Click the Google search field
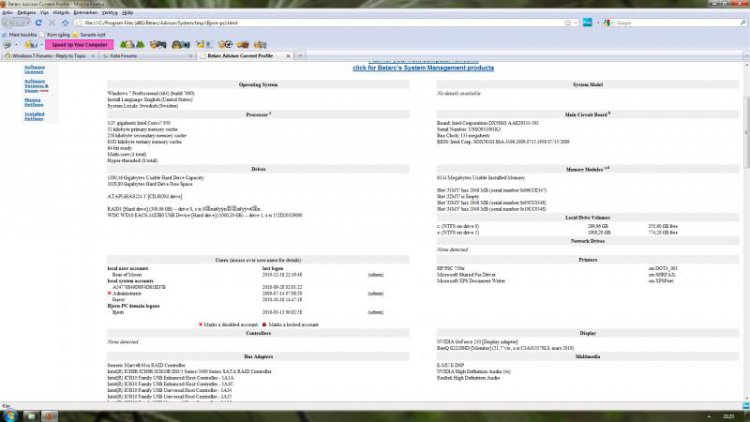 coord(676,22)
